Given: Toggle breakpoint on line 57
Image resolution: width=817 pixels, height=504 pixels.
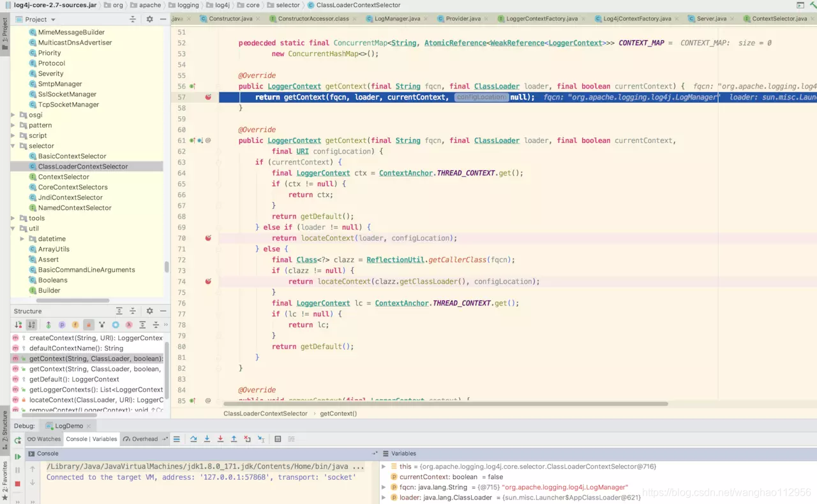Looking at the screenshot, I should 208,97.
